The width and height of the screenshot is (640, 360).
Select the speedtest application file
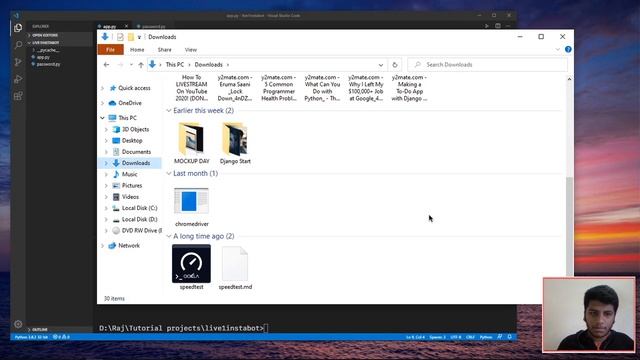[191, 267]
